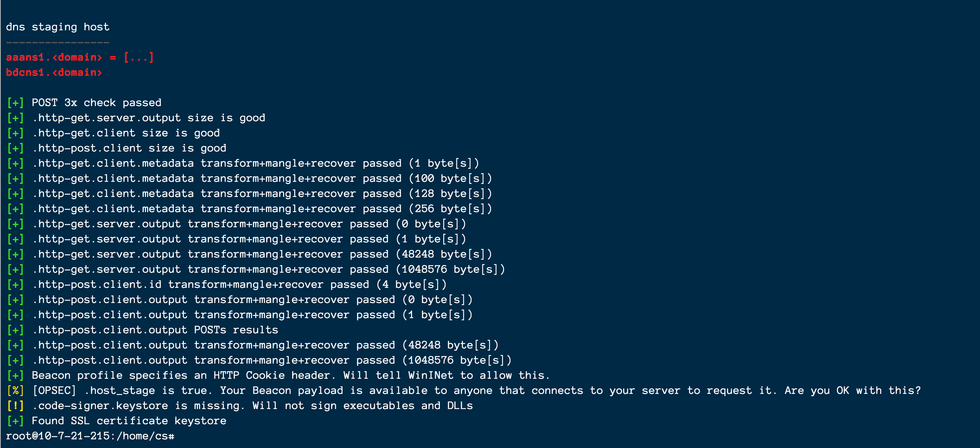Image resolution: width=980 pixels, height=448 pixels.
Task: Click the yellow [%] OPSEC warning marker
Action: pyautogui.click(x=15, y=391)
